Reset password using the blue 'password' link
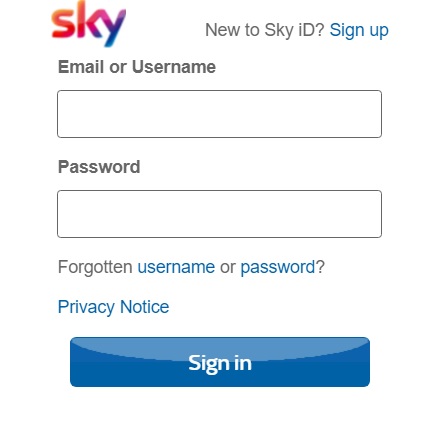435x428 pixels. point(278,267)
